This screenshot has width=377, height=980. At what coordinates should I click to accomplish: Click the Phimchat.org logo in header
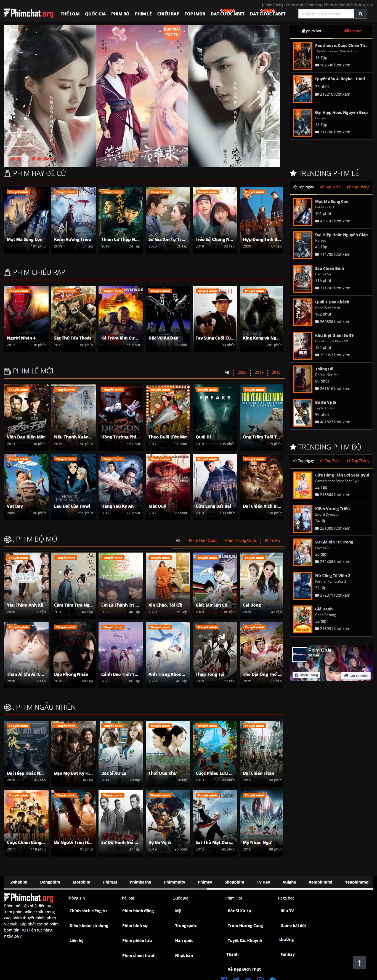click(x=29, y=14)
